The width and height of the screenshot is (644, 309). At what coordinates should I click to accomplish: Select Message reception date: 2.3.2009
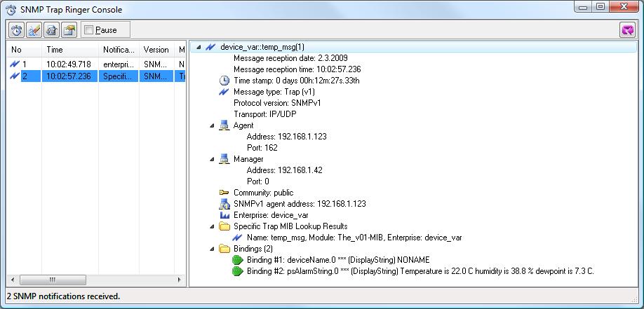(290, 58)
